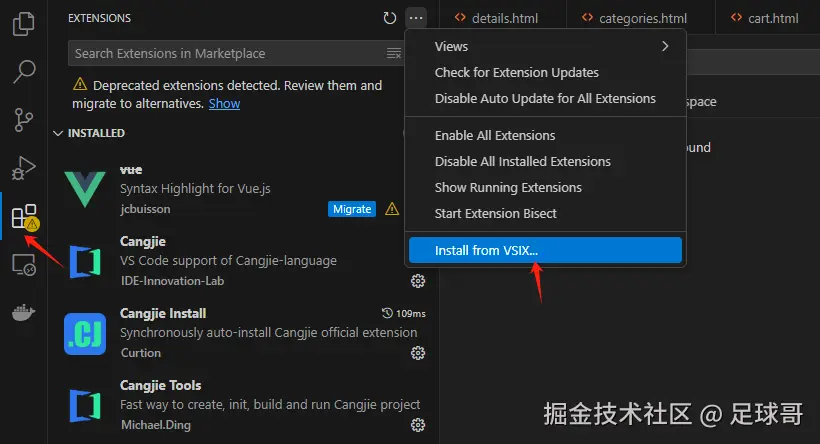Focus the Search Extensions in Marketplace field
The height and width of the screenshot is (444, 820).
pos(235,53)
